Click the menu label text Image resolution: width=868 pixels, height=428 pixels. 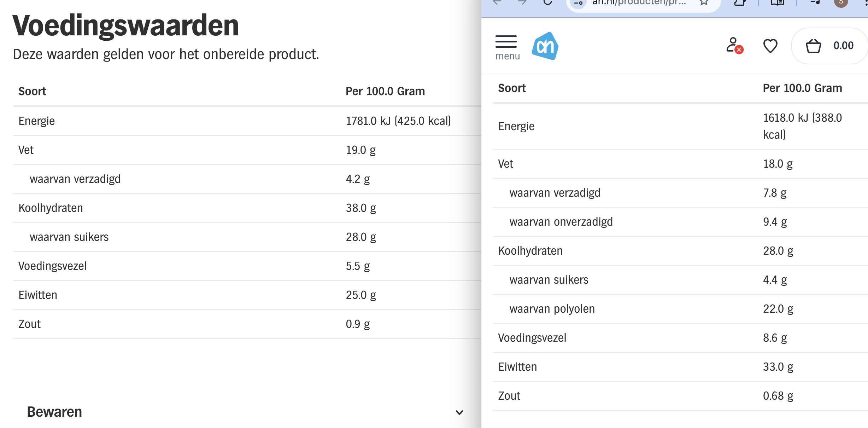508,56
